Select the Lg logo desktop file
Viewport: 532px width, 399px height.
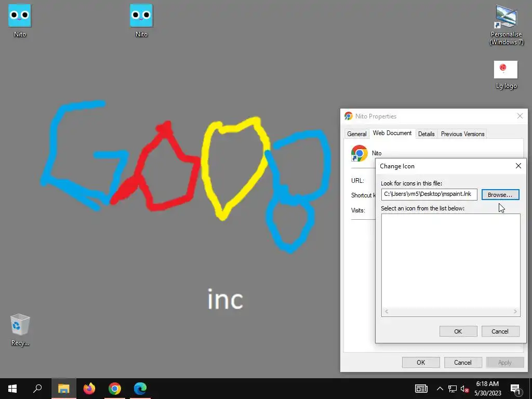coord(506,75)
